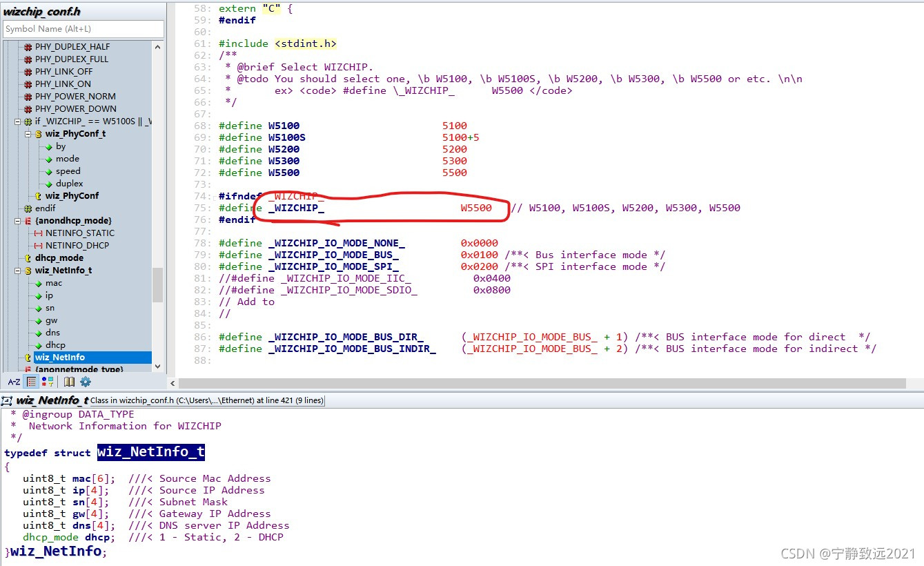Open the symbol type filter icon
The width and height of the screenshot is (924, 566).
pyautogui.click(x=48, y=382)
